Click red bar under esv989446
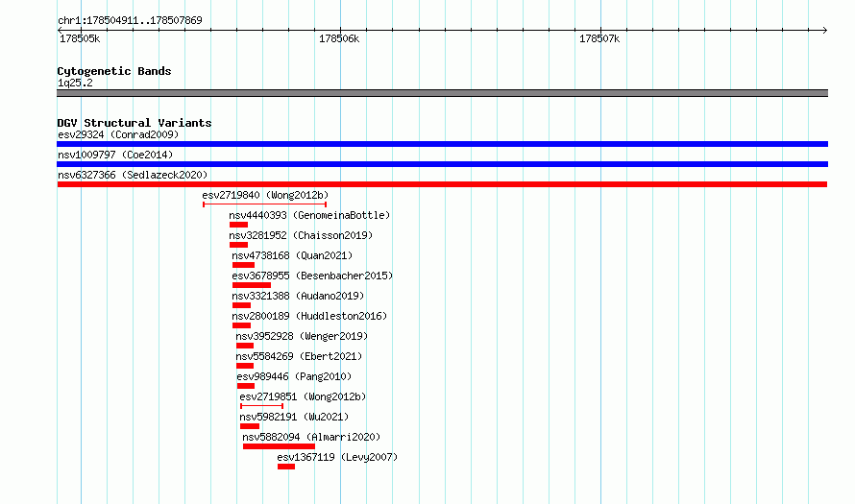Viewport: 855px width, 504px height. pyautogui.click(x=246, y=386)
